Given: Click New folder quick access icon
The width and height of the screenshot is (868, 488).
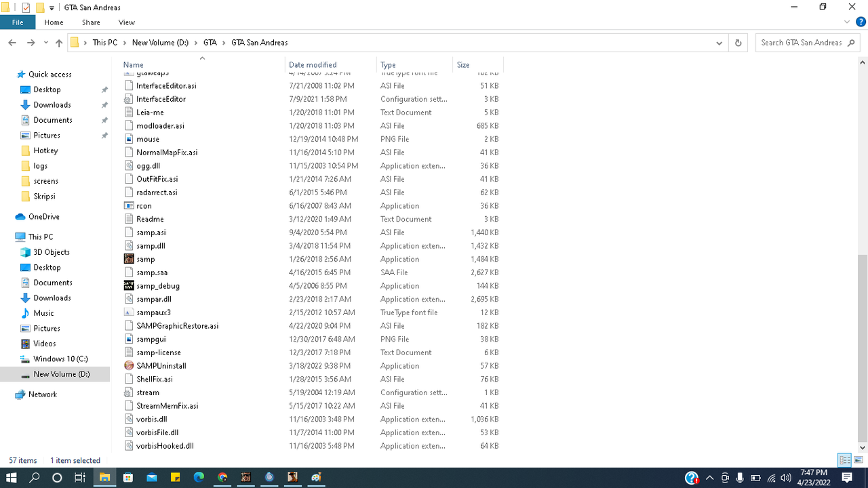Looking at the screenshot, I should point(40,7).
